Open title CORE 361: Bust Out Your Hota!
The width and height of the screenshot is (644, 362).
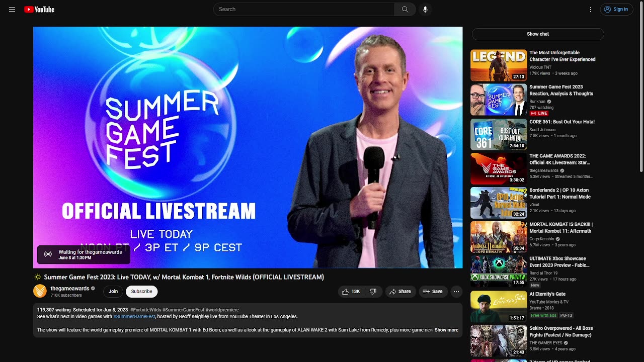click(x=562, y=122)
